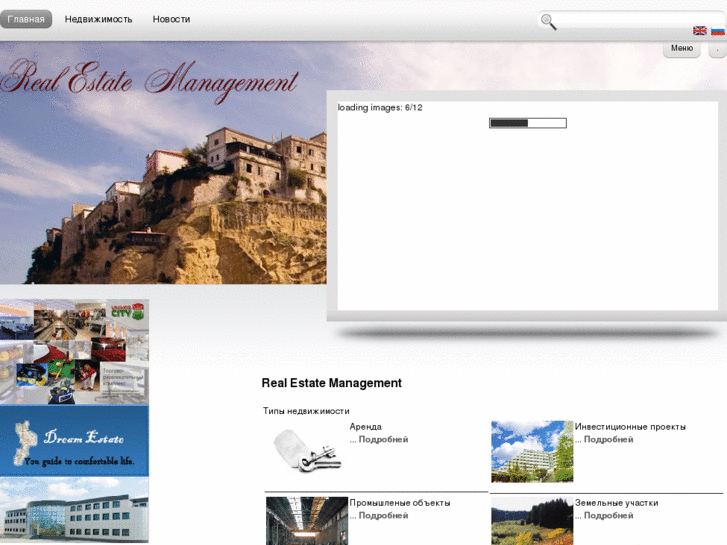Open the Главная menu item
727x545 pixels.
pyautogui.click(x=26, y=19)
